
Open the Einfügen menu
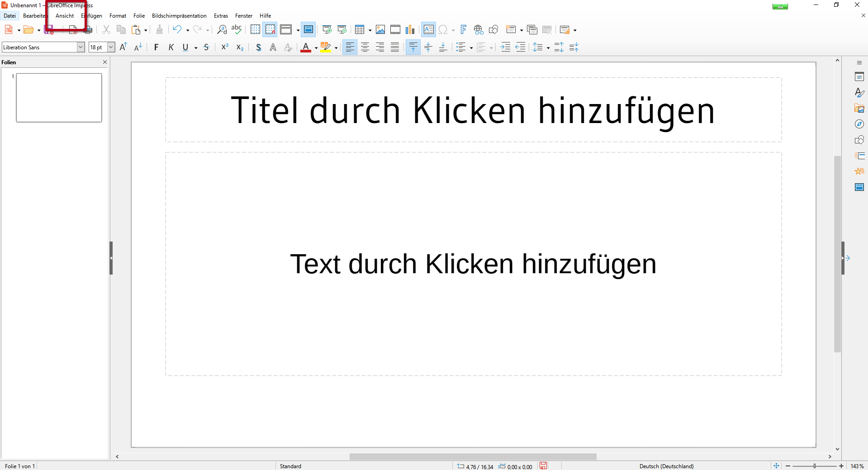coord(92,15)
